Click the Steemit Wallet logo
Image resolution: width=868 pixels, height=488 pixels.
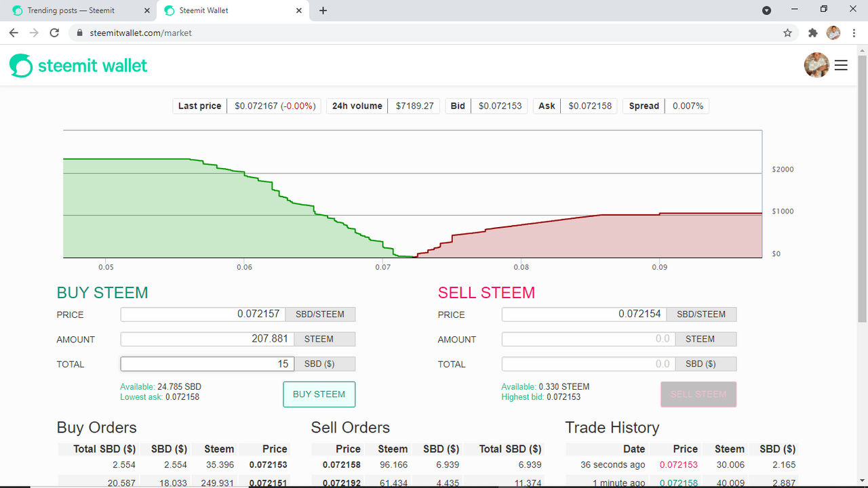point(78,66)
